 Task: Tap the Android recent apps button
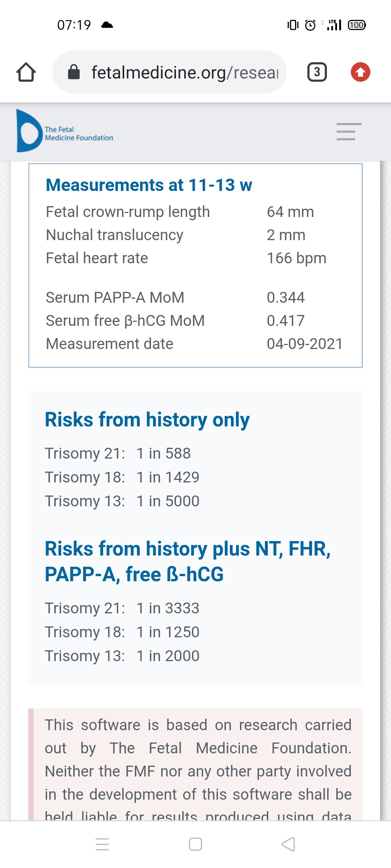[102, 844]
